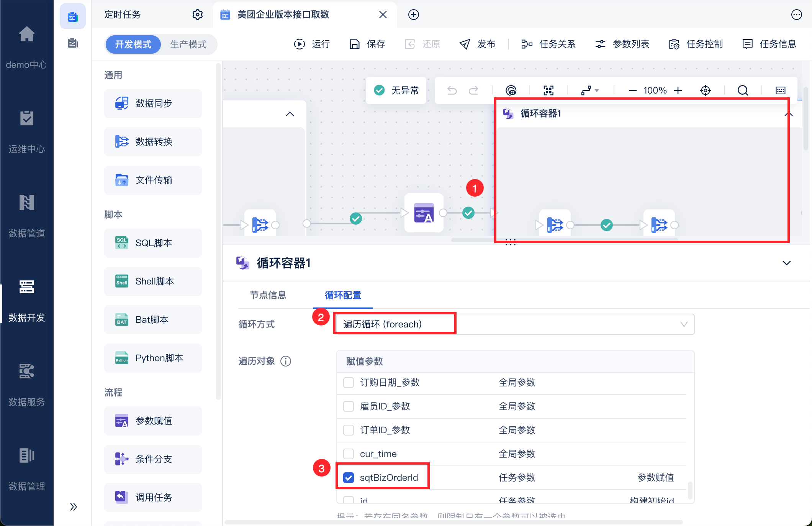Click the 保存 save button
This screenshot has width=812, height=526.
(367, 44)
